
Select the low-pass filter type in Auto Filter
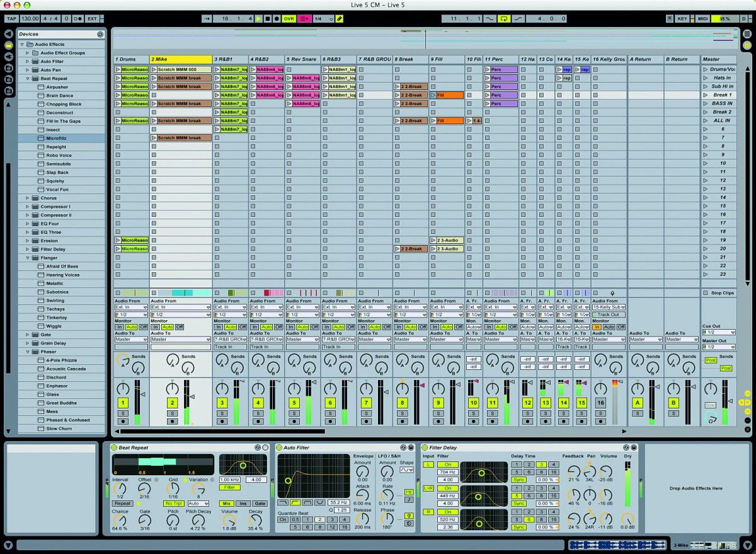click(x=283, y=502)
